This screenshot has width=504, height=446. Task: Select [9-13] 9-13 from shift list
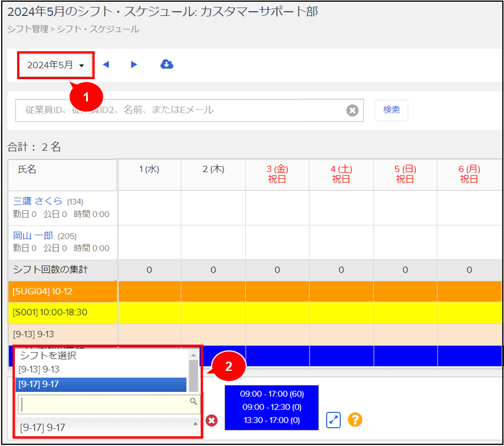pyautogui.click(x=39, y=370)
